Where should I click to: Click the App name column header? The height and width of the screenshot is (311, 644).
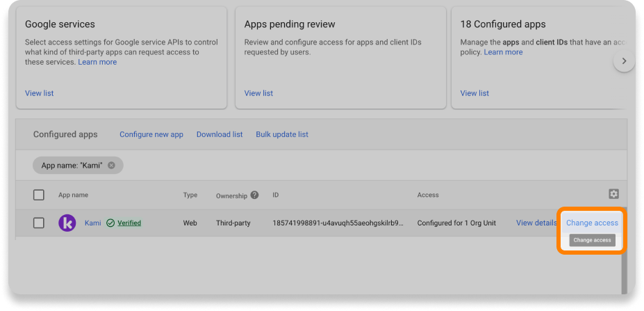[73, 195]
